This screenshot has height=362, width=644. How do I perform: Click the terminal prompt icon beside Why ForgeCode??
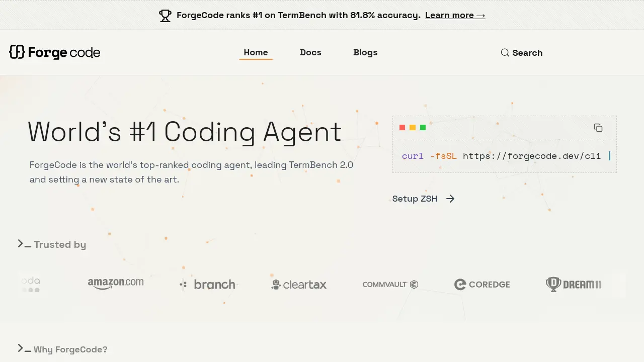click(24, 349)
